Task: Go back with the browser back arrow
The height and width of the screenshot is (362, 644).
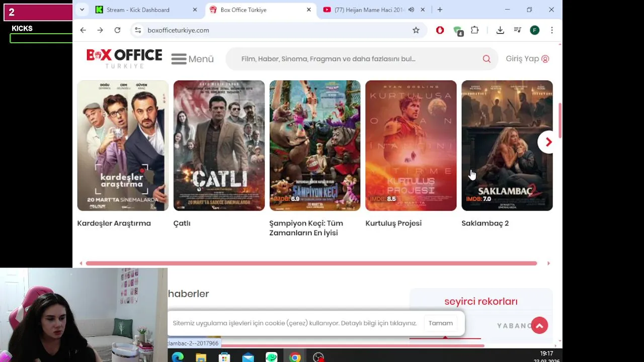Action: point(83,30)
